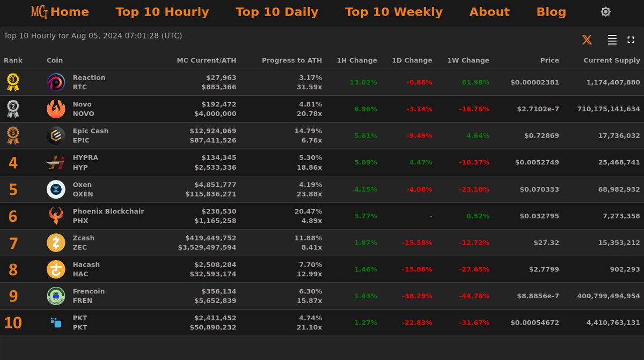Click the rank number 4
644x360 pixels.
pyautogui.click(x=13, y=163)
